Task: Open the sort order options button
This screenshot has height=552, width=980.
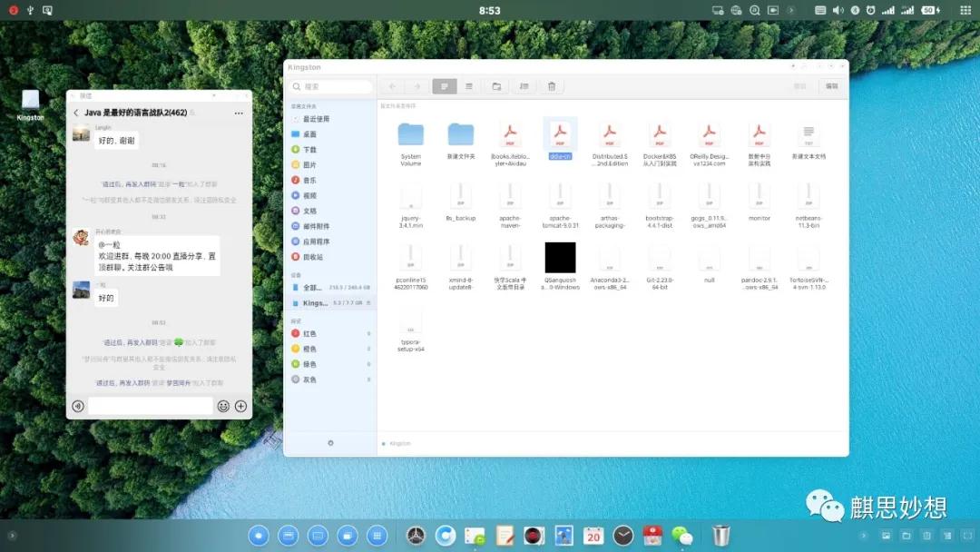Action: (524, 86)
